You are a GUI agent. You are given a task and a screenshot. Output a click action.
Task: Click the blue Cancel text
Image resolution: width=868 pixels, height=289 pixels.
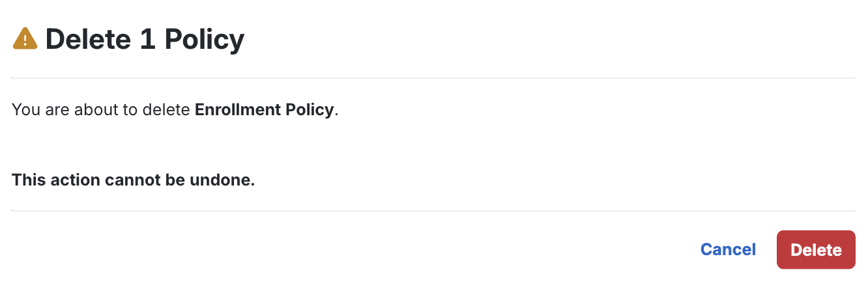click(x=728, y=250)
